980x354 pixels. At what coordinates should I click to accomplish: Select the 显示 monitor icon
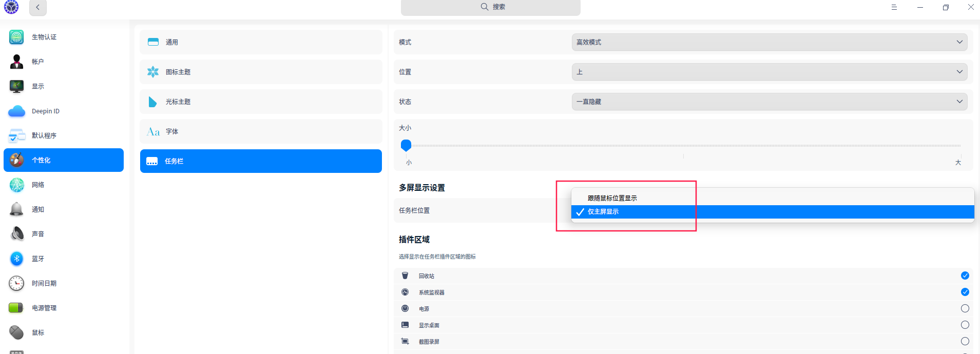[16, 86]
